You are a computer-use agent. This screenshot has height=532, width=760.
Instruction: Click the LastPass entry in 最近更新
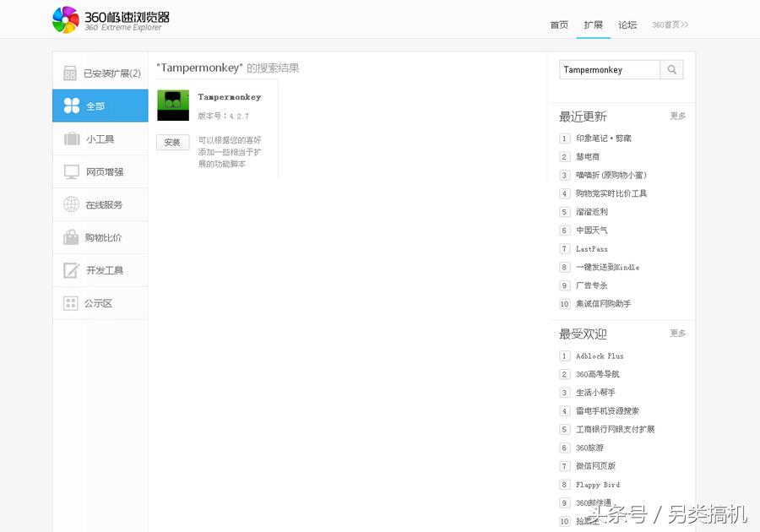(594, 248)
